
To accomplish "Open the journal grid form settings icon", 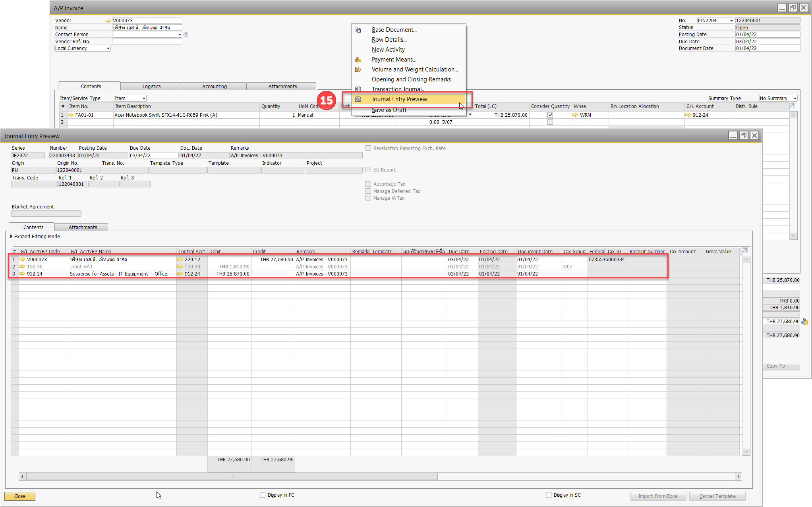I will (x=745, y=251).
